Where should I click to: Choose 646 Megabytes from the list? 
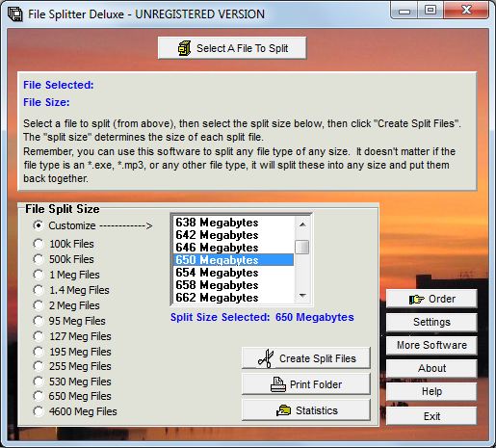233,248
